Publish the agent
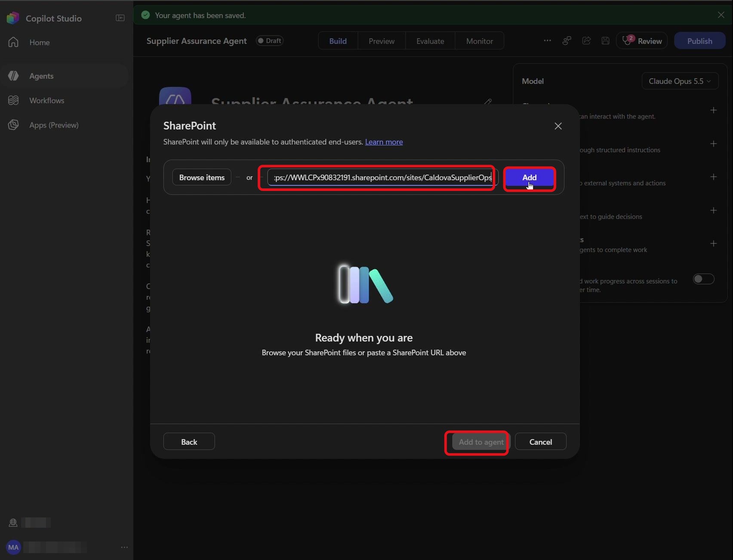Viewport: 733px width, 560px height. point(699,40)
